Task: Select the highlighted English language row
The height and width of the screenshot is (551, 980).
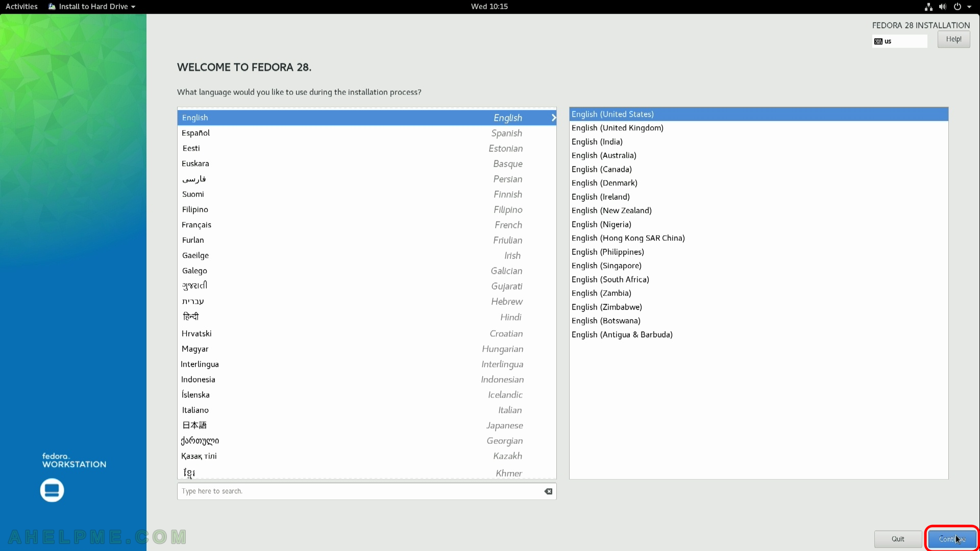Action: (x=366, y=118)
